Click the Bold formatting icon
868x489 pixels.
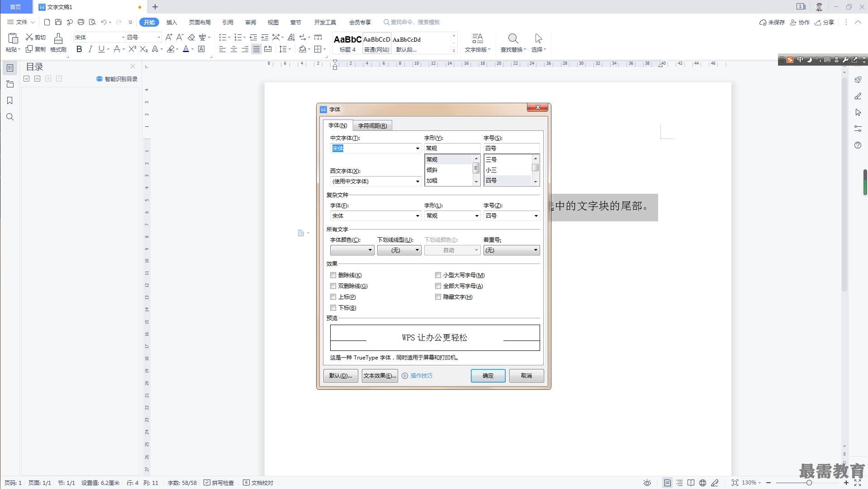pos(79,49)
